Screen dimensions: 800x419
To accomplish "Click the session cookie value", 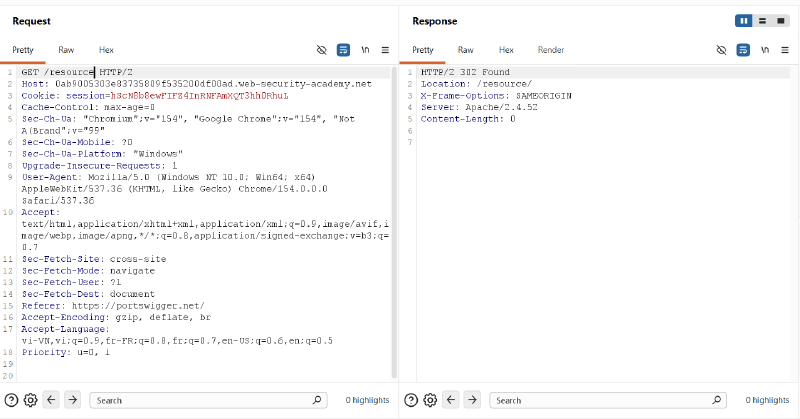I will pos(199,95).
